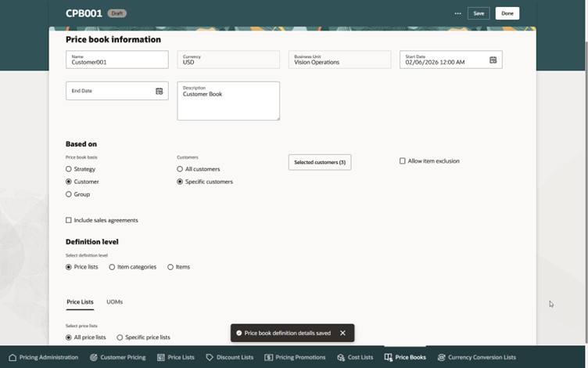Click the Cost Lists icon
This screenshot has width=588, height=368.
(341, 358)
